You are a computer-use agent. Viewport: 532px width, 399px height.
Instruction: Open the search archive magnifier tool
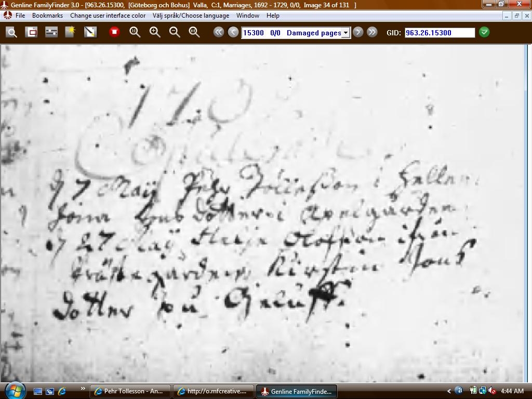click(x=11, y=33)
